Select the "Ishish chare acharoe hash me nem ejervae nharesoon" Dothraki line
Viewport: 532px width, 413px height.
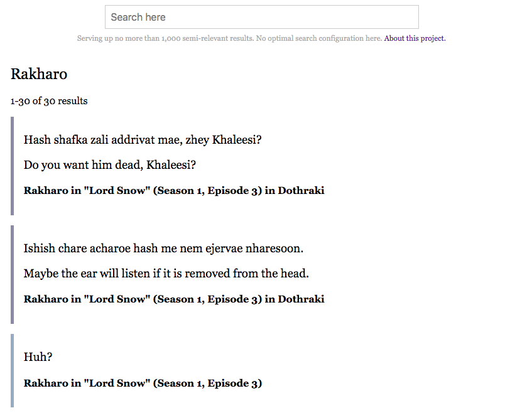[x=163, y=248]
